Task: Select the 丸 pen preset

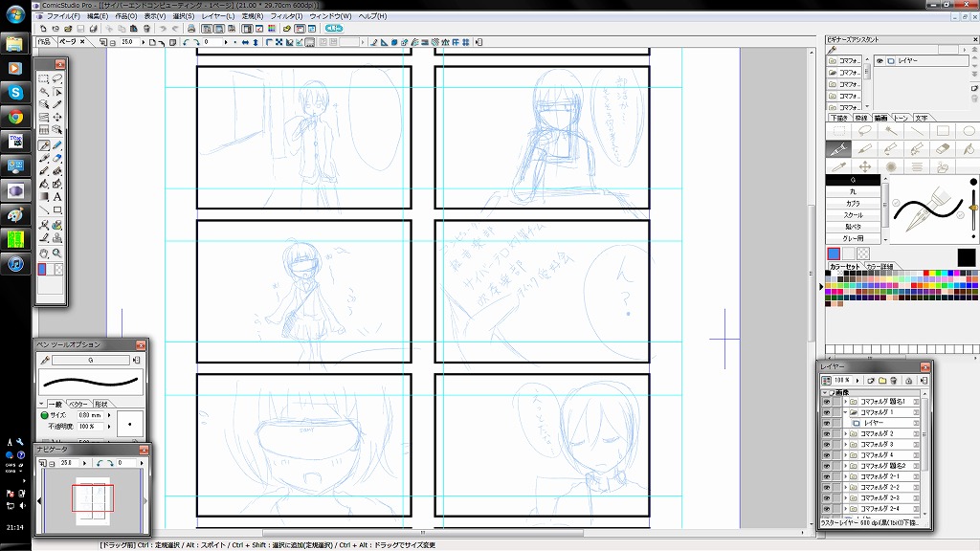Action: pos(853,191)
